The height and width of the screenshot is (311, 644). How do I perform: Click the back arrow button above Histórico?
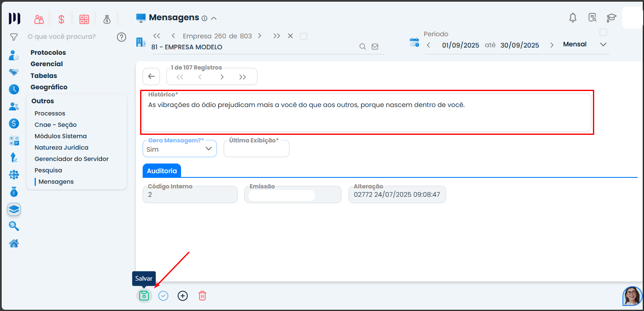[x=152, y=76]
